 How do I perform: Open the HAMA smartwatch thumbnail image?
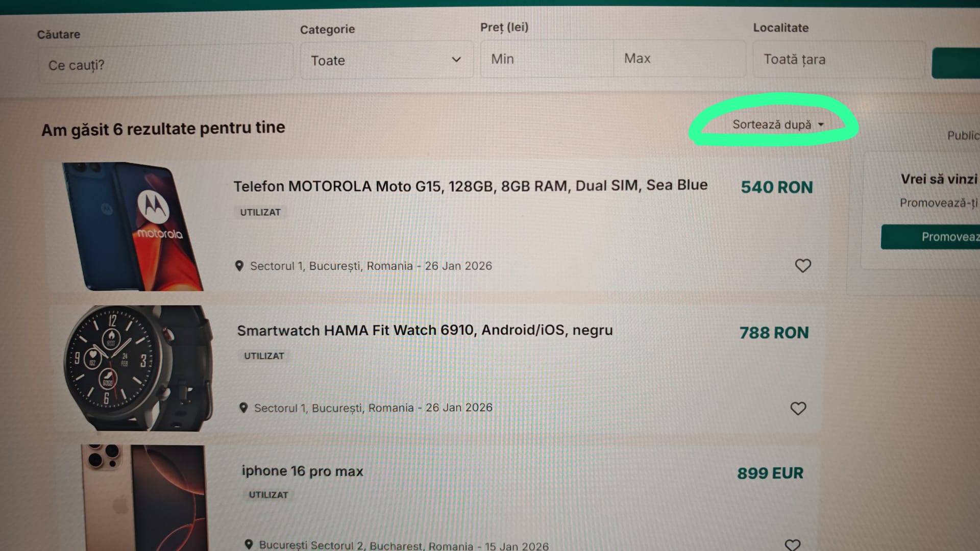(138, 368)
